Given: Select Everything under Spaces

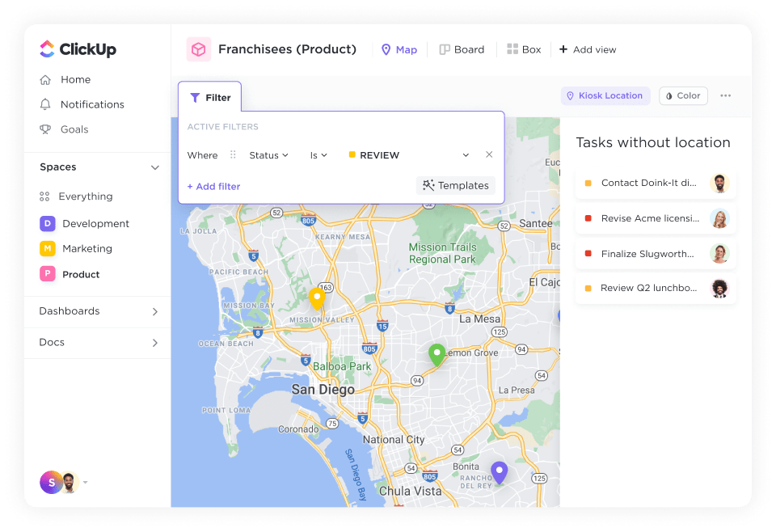Looking at the screenshot, I should (x=86, y=196).
